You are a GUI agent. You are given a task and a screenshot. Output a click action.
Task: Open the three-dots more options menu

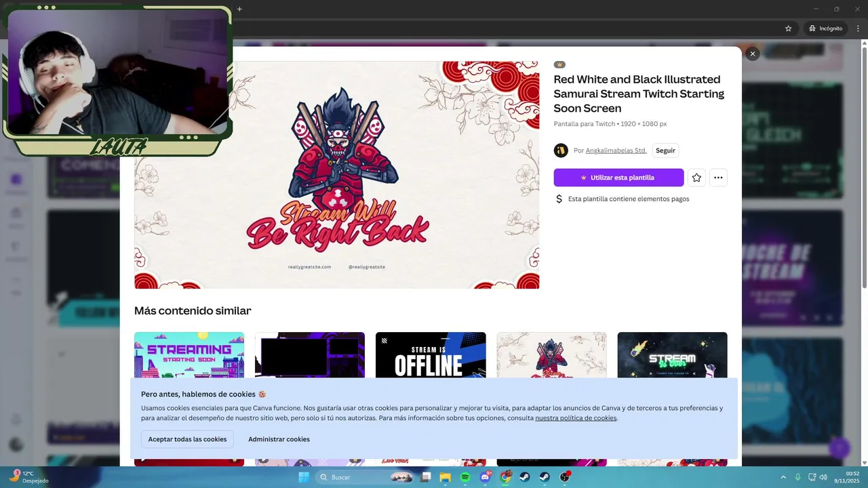click(718, 178)
